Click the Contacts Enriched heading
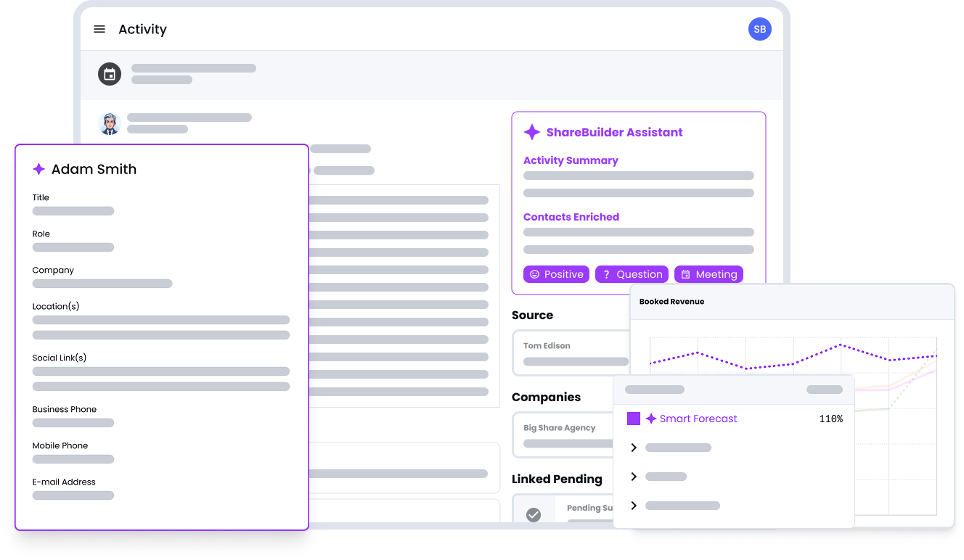Image resolution: width=964 pixels, height=560 pixels. point(571,217)
